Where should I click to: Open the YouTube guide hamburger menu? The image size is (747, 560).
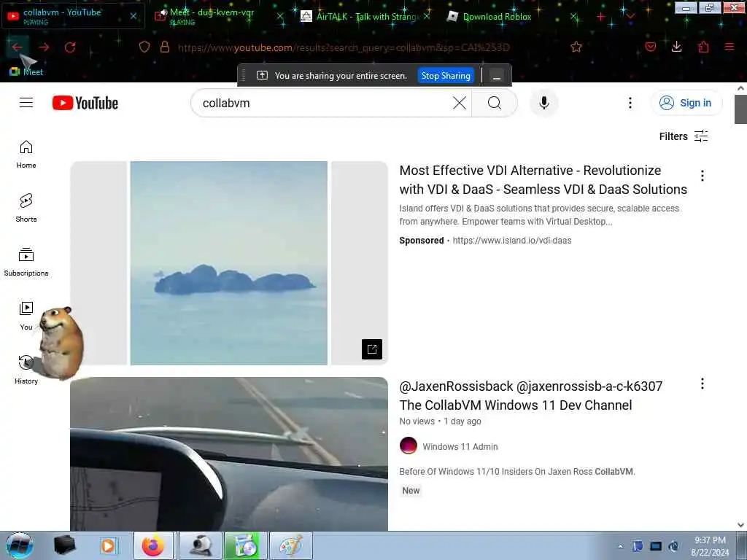[26, 103]
